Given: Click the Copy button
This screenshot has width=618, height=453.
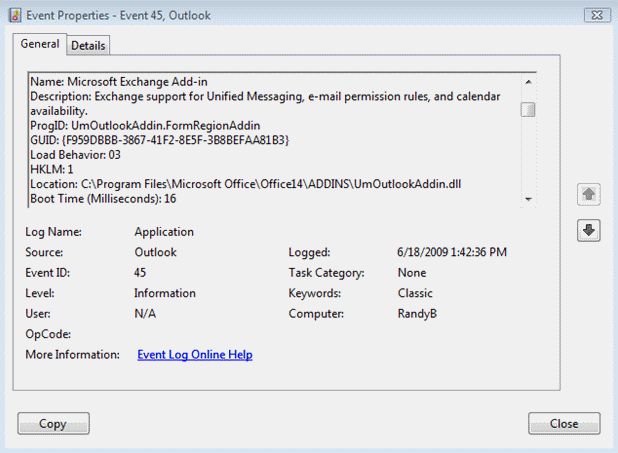Looking at the screenshot, I should point(53,423).
